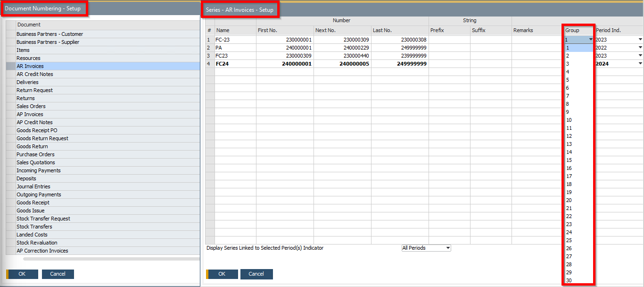644x287 pixels.
Task: Choose group 5 from the Group list
Action: (x=568, y=80)
